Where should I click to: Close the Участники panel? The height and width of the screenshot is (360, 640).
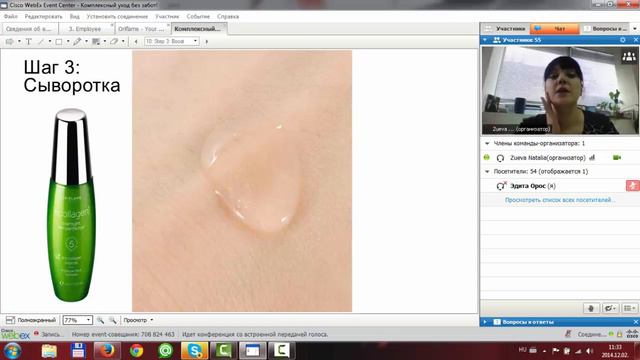[x=636, y=40]
